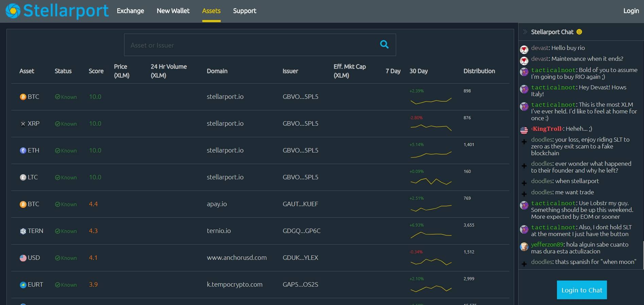This screenshot has width=644, height=305.
Task: Sort by the Domain column header
Action: (217, 71)
